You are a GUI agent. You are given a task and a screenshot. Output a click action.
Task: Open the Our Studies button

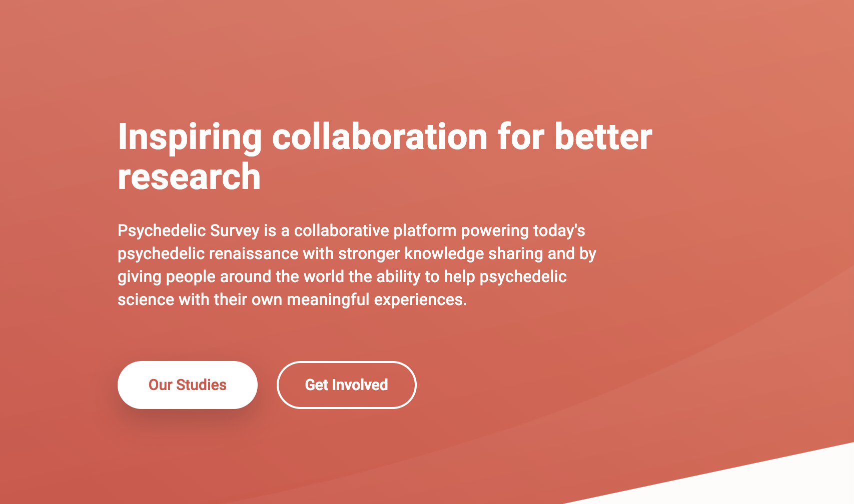click(x=188, y=385)
